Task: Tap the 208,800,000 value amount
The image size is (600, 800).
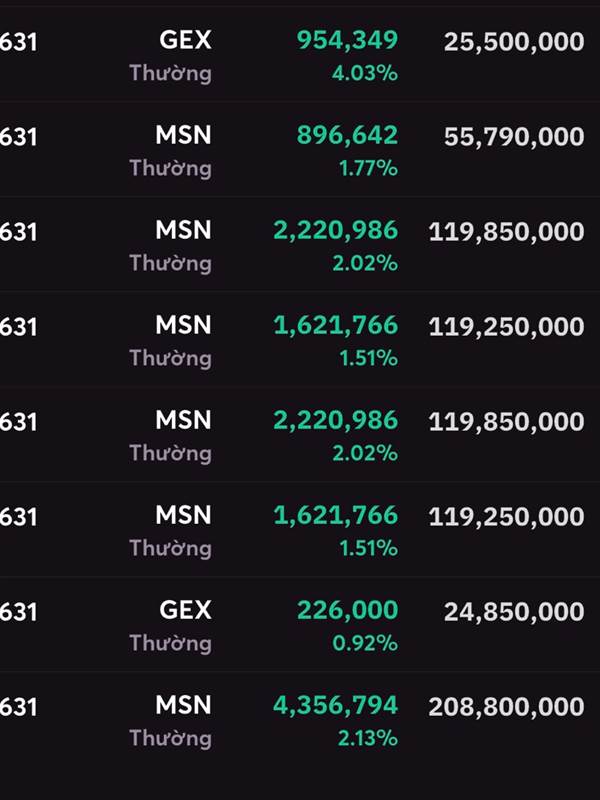Action: pos(506,707)
